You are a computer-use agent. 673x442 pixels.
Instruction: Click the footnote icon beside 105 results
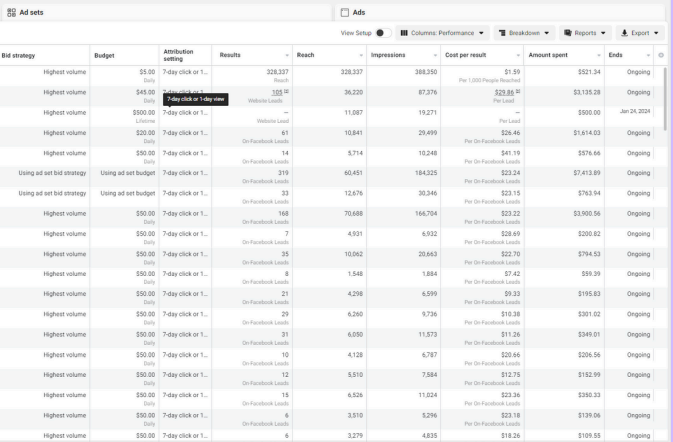(286, 92)
